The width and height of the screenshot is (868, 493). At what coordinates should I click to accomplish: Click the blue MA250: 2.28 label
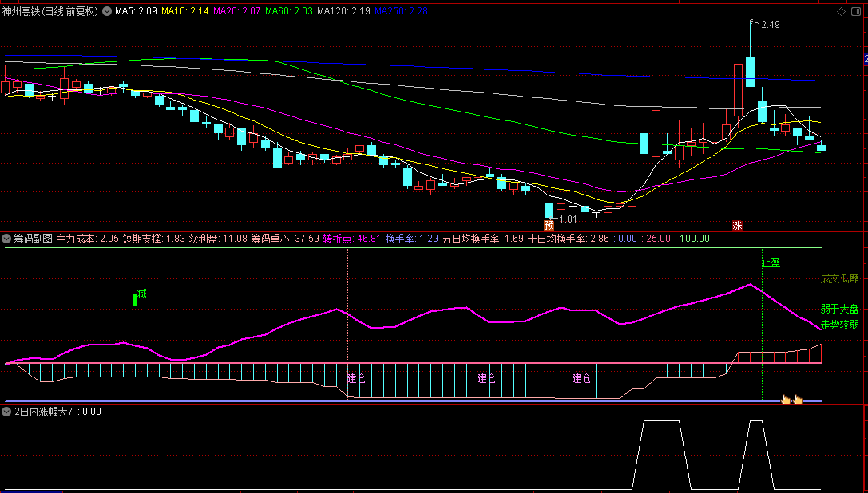tap(402, 11)
